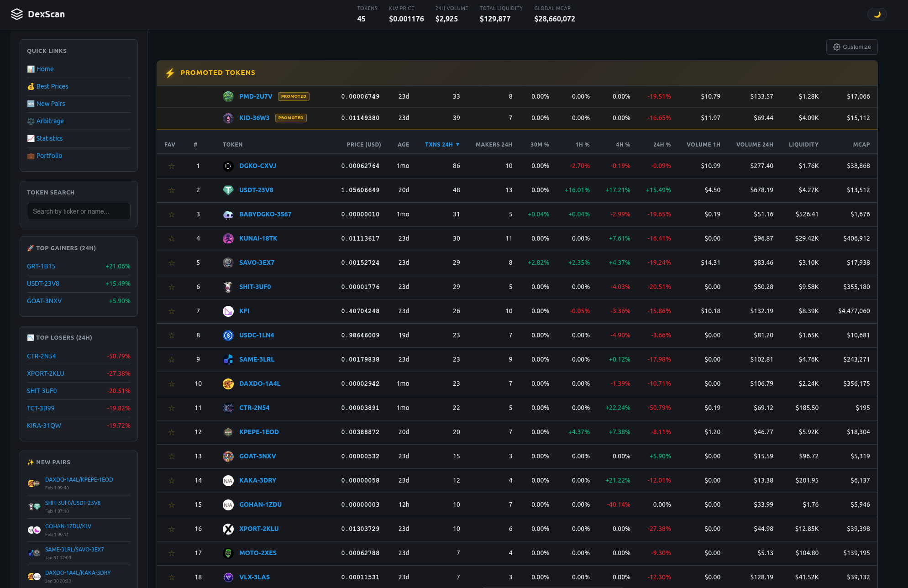
Task: Sort tokens by Price (USD) header
Action: point(364,144)
